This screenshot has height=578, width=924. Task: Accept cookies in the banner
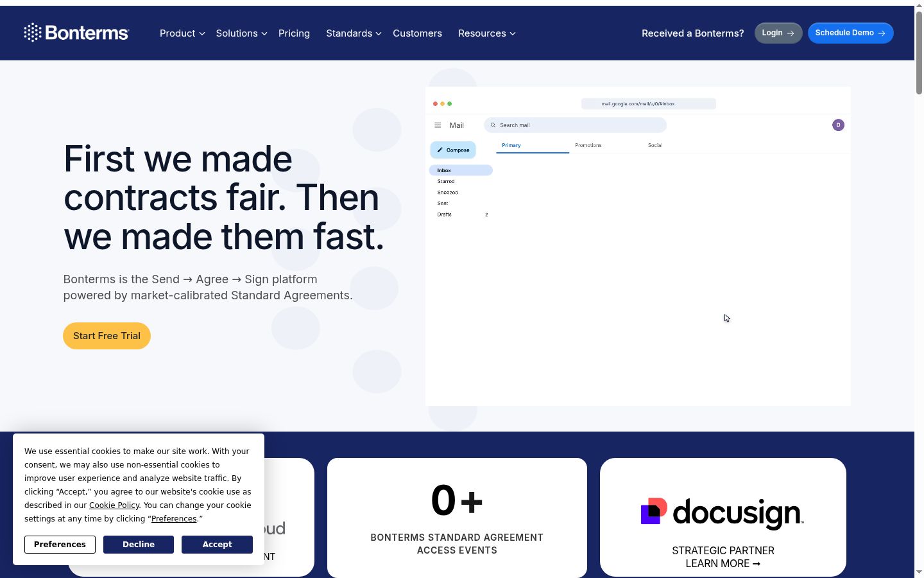(217, 545)
